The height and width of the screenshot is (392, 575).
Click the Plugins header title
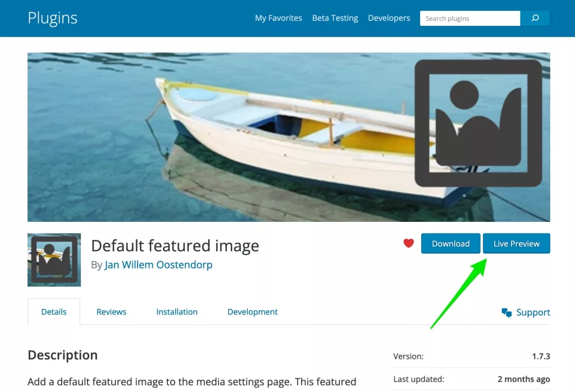(x=52, y=19)
